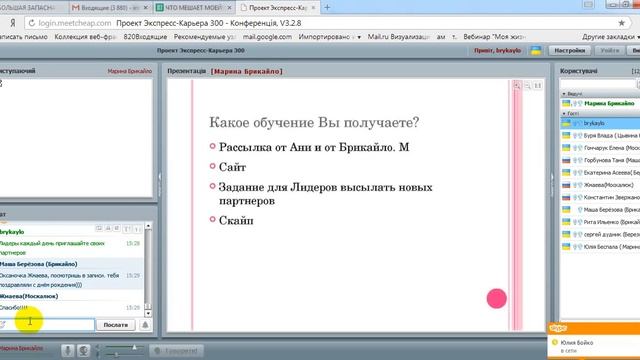The height and width of the screenshot is (360, 640).
Task: Select the Проект Экспресс-Карьера tab
Action: point(278,8)
